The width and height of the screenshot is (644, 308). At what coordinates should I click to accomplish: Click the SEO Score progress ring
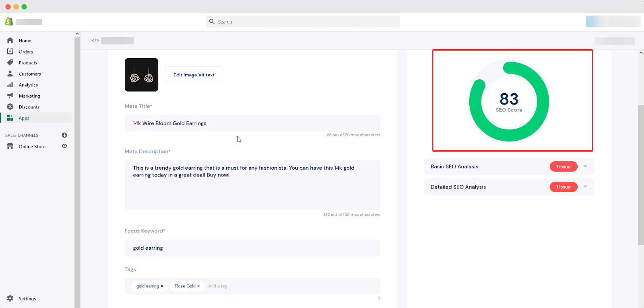[509, 101]
